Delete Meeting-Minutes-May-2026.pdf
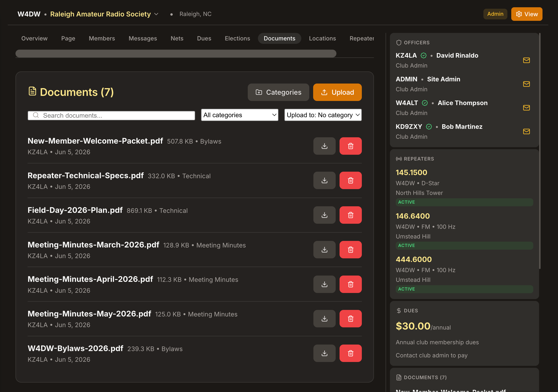This screenshot has width=558, height=392. (350, 319)
